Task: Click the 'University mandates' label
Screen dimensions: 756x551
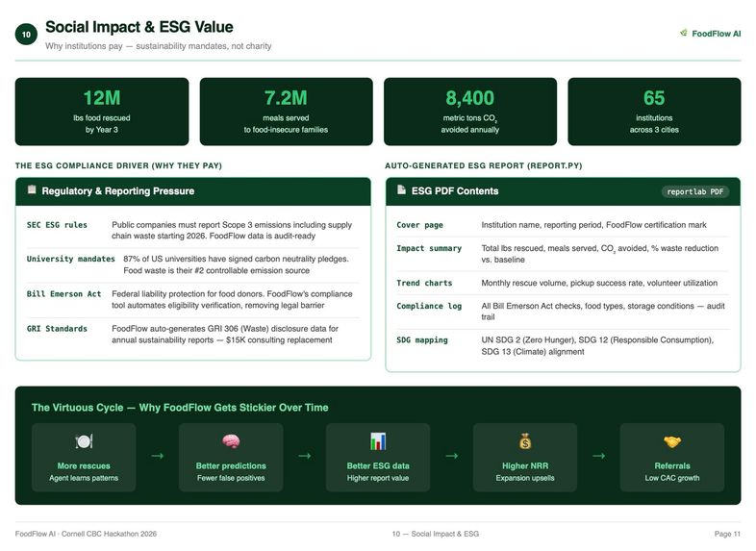Action: coord(71,259)
